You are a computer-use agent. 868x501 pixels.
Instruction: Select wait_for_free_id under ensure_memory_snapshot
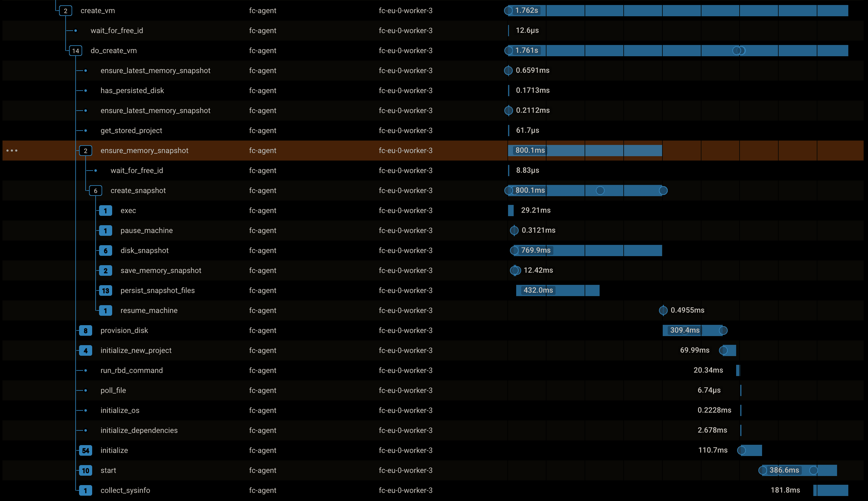pyautogui.click(x=433, y=170)
